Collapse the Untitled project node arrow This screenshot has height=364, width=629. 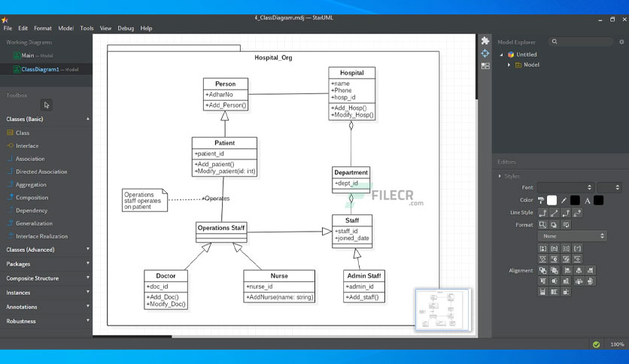coord(501,54)
